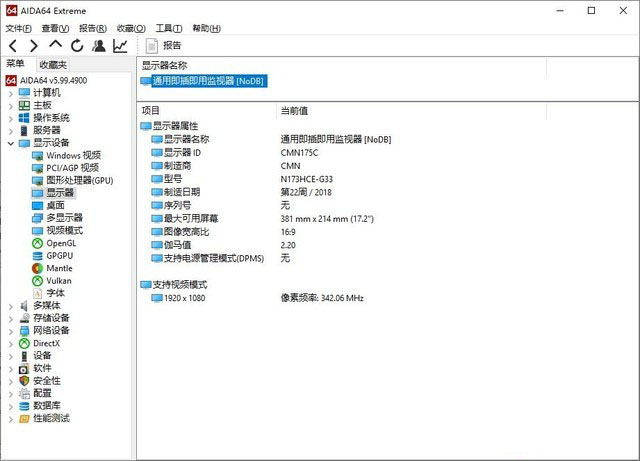Open the 文件(F) menu
Image resolution: width=640 pixels, height=461 pixels.
19,28
